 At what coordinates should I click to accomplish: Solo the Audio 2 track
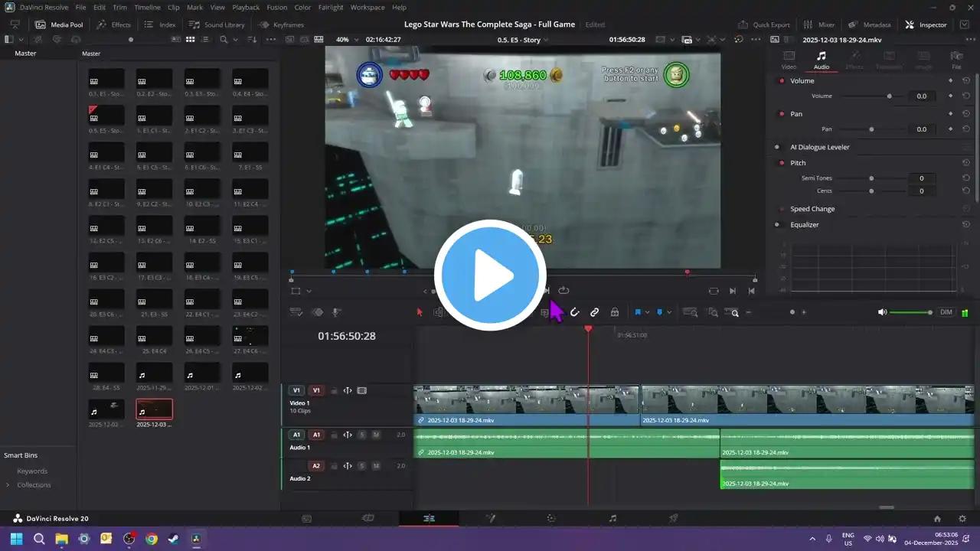coord(361,466)
